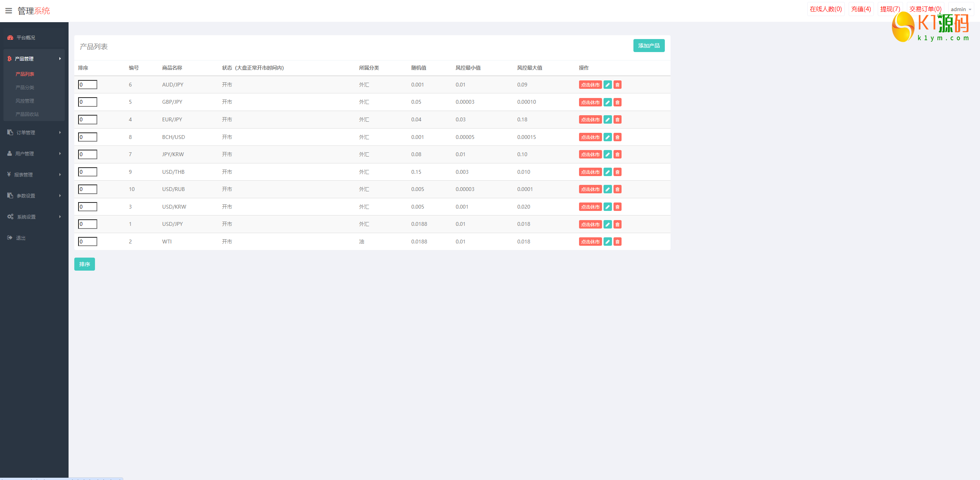Viewport: 980px width, 480px height.
Task: Toggle EUR/JPY market closed via 点击休市
Action: tap(590, 119)
